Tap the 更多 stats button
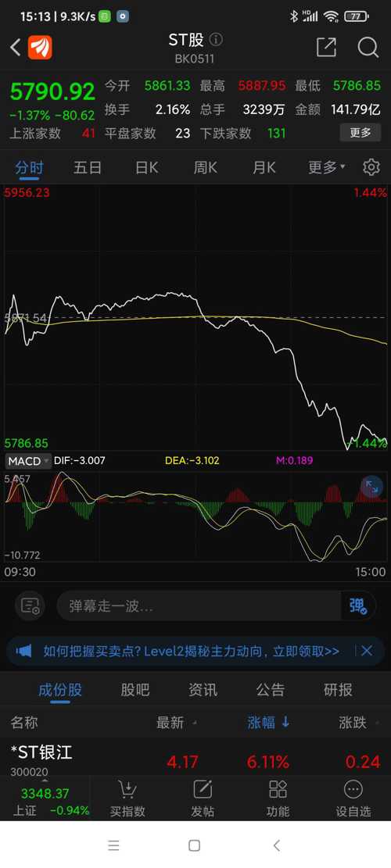This screenshot has height=868, width=391. (360, 133)
